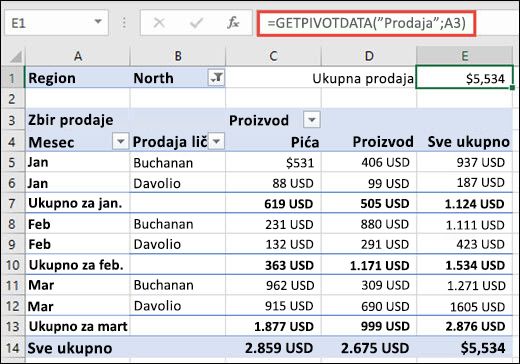Click the 505 USD subtotal cell
The height and width of the screenshot is (364, 520).
[x=369, y=203]
